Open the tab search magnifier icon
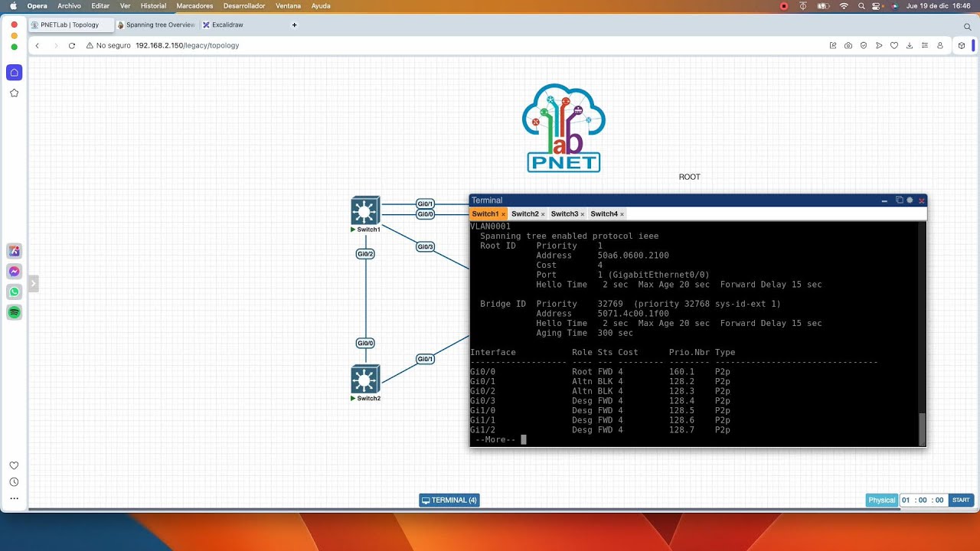The image size is (980, 551). 967,26
